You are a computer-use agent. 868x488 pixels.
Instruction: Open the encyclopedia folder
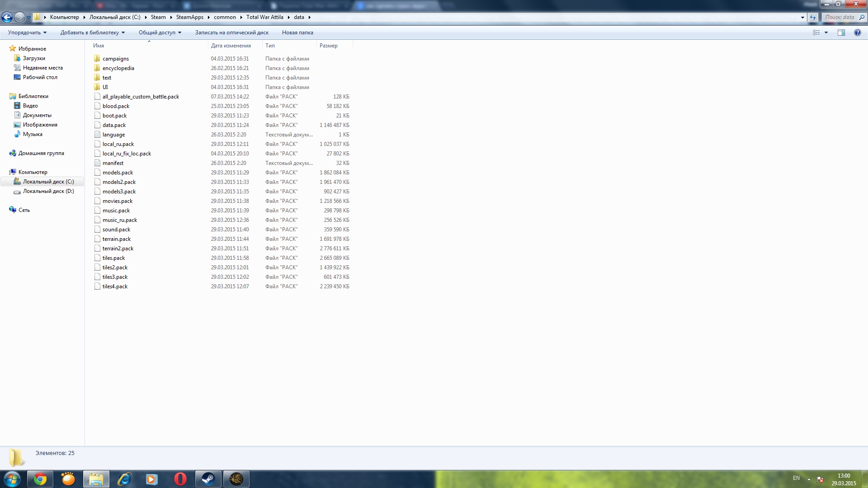pyautogui.click(x=118, y=68)
